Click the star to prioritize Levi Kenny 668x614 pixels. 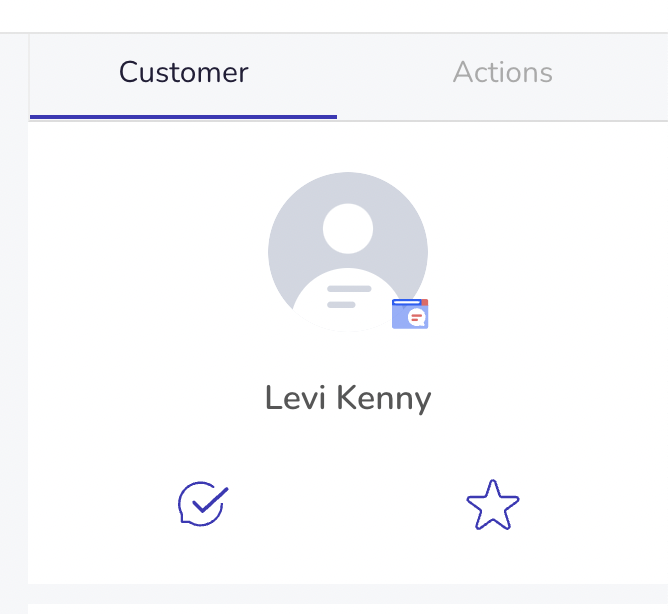pos(493,505)
